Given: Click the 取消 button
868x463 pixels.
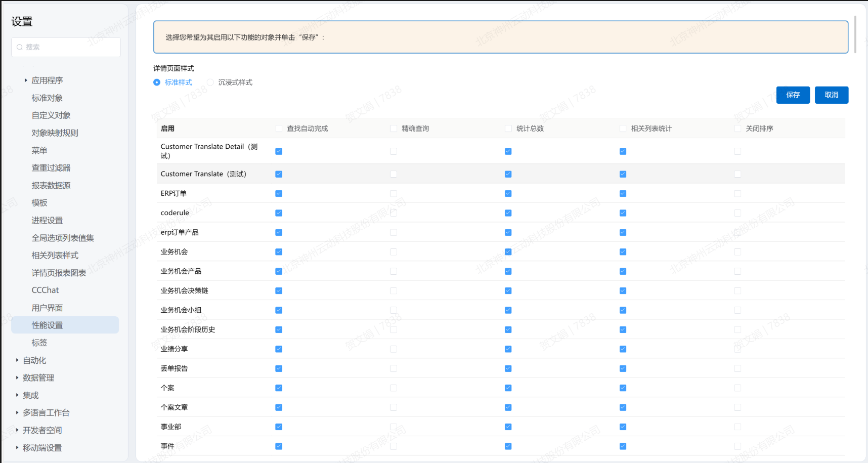Looking at the screenshot, I should [x=831, y=95].
